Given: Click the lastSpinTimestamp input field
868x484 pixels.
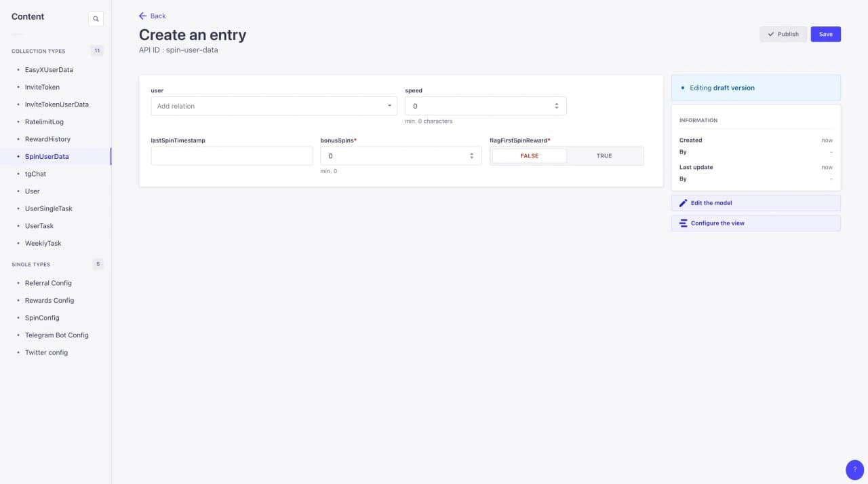Looking at the screenshot, I should (x=232, y=156).
